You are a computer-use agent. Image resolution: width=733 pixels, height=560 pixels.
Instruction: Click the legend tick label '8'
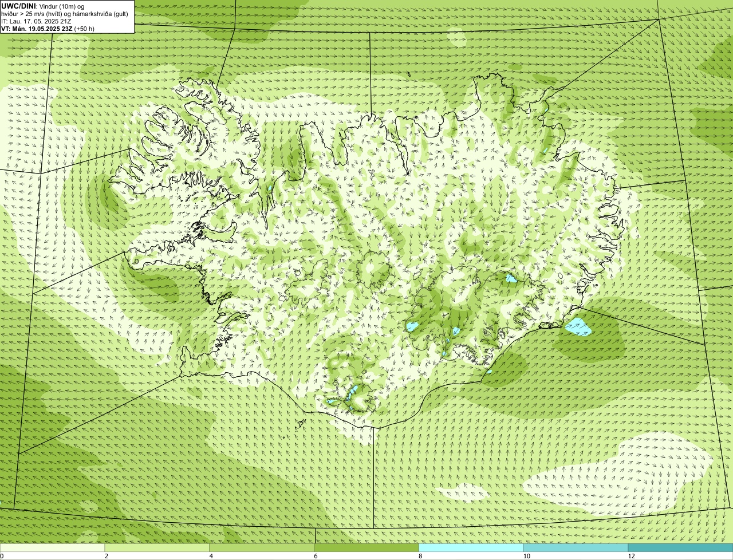(x=420, y=556)
